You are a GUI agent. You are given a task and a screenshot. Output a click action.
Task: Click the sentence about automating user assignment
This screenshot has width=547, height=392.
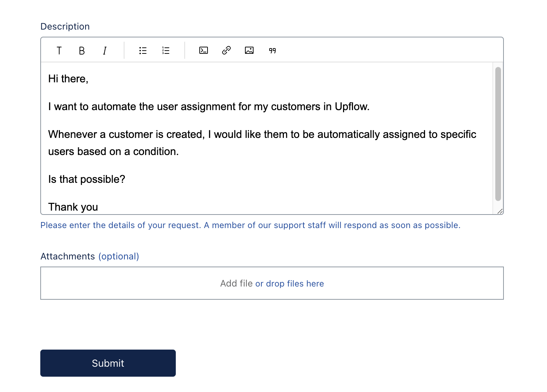209,107
